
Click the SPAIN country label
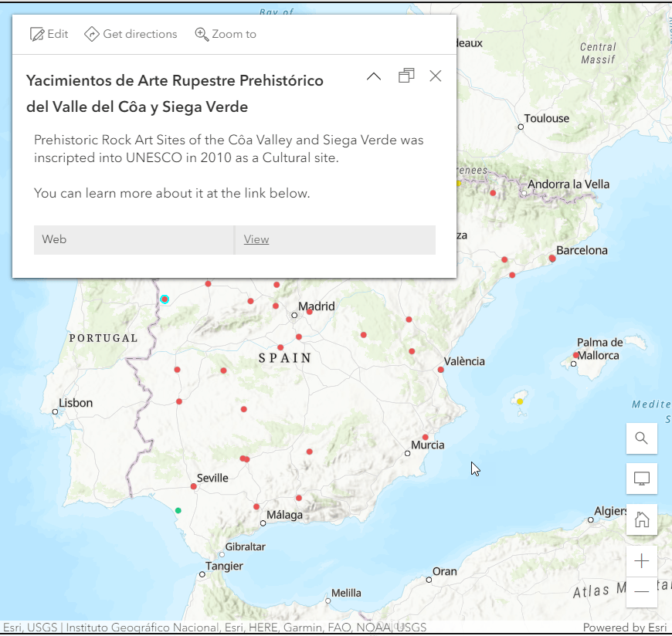click(285, 357)
